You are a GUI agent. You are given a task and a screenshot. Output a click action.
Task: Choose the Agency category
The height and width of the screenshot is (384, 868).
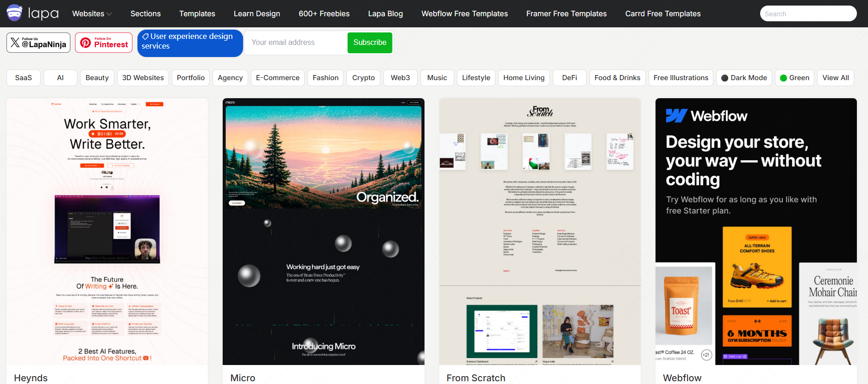[x=230, y=78]
